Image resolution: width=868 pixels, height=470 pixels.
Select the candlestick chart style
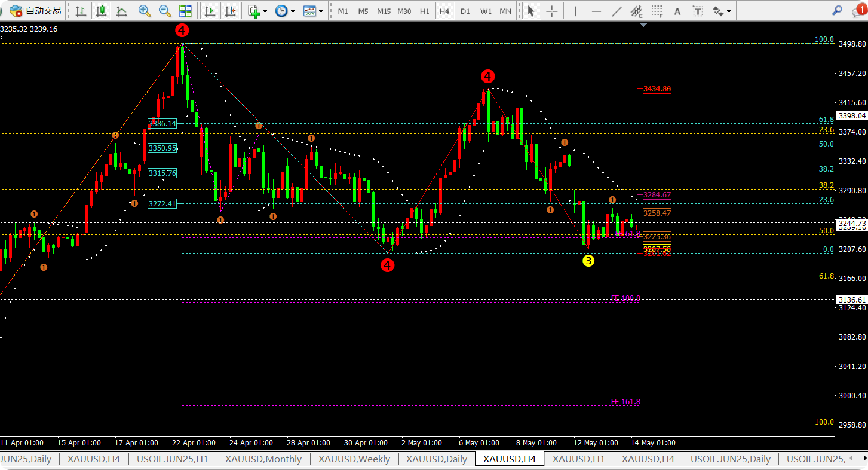pos(101,11)
